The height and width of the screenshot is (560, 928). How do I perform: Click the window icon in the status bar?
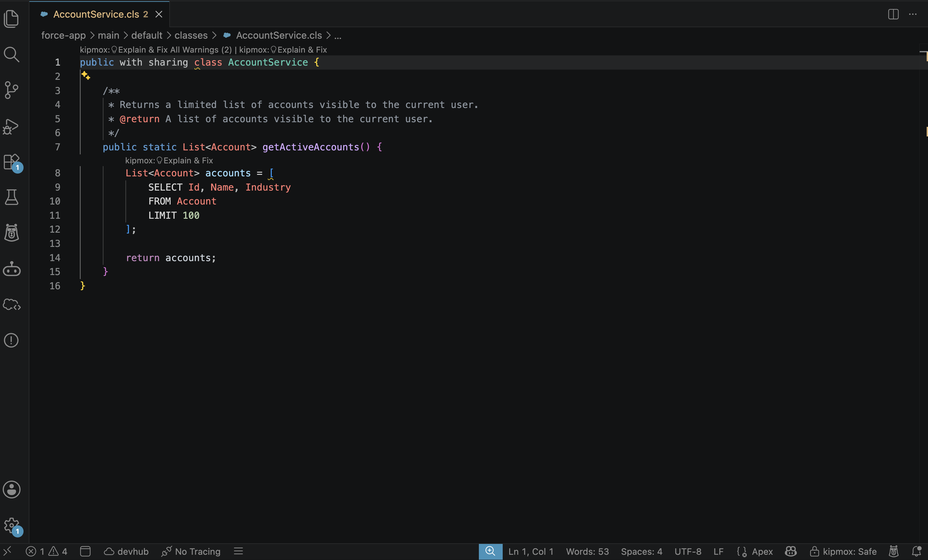coord(85,551)
